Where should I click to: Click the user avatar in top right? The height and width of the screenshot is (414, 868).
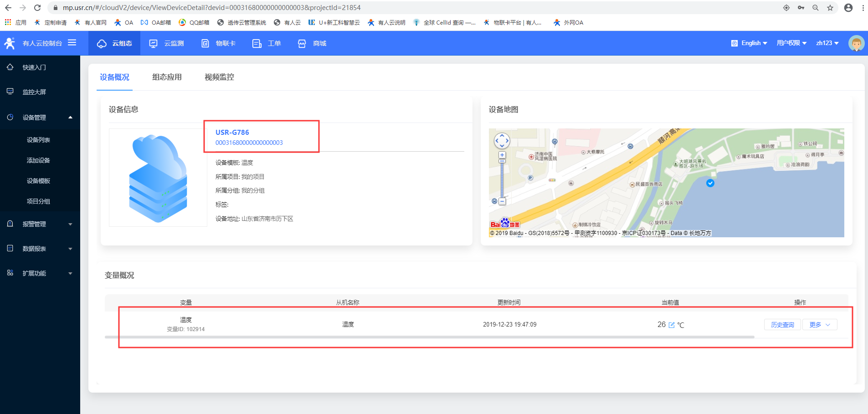coord(856,43)
